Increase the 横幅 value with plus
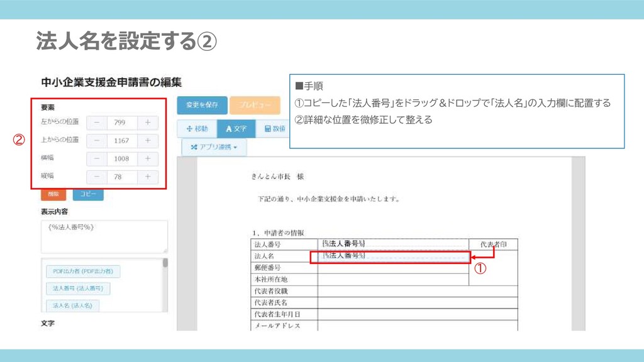The height and width of the screenshot is (362, 644). click(148, 158)
